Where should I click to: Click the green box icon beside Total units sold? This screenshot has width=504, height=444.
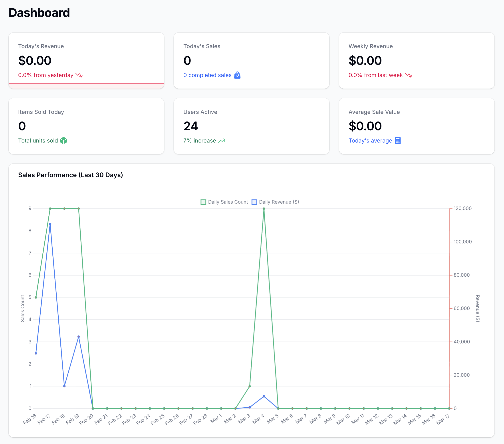(x=63, y=141)
